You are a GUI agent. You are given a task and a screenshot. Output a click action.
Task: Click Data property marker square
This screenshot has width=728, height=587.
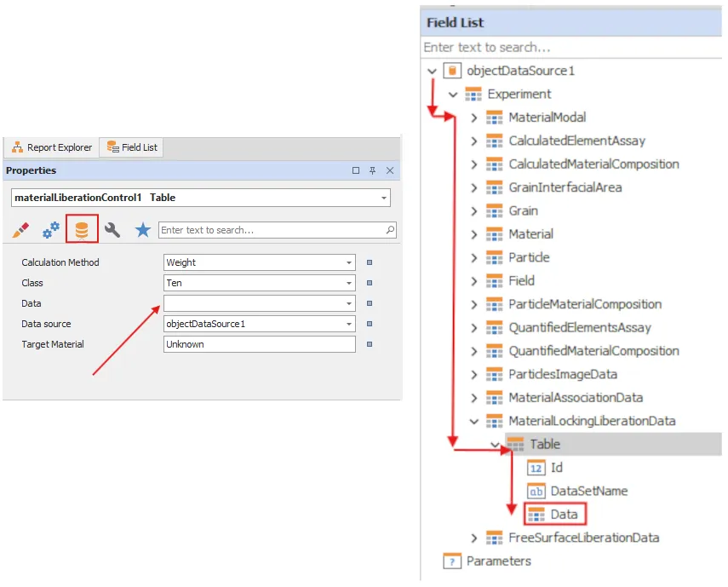coord(370,303)
